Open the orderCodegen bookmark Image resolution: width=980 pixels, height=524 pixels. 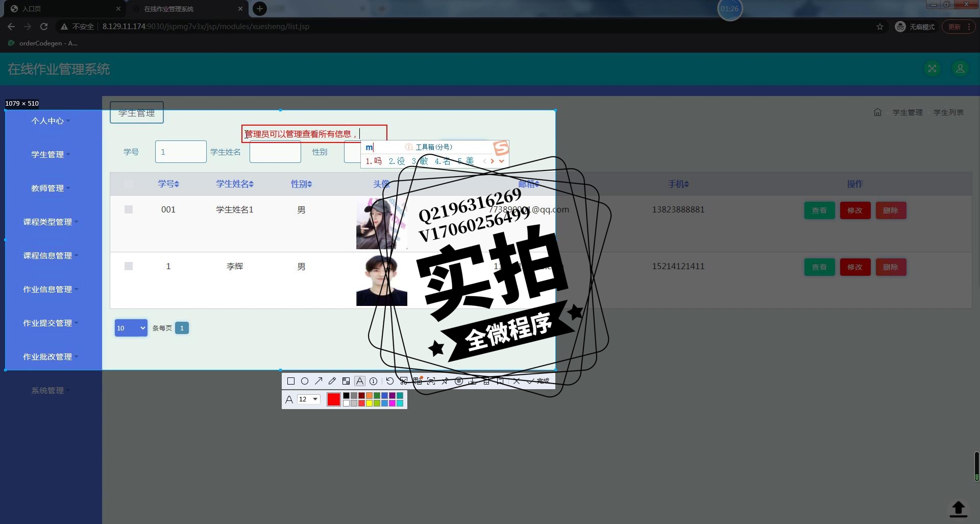pyautogui.click(x=43, y=43)
